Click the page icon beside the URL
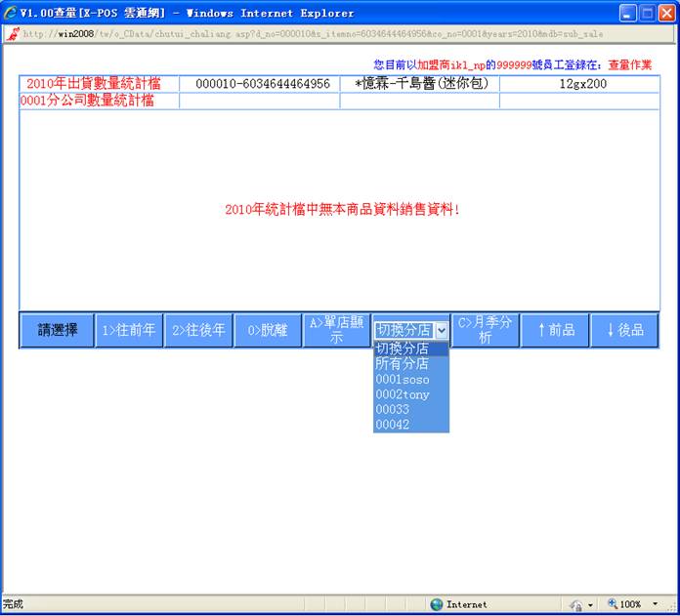680x616 pixels. (x=12, y=33)
